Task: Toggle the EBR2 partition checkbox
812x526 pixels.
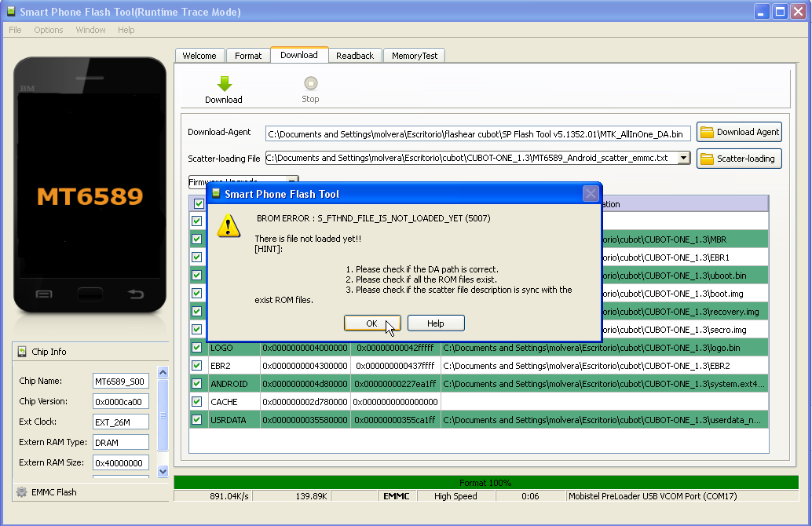Action: tap(196, 366)
